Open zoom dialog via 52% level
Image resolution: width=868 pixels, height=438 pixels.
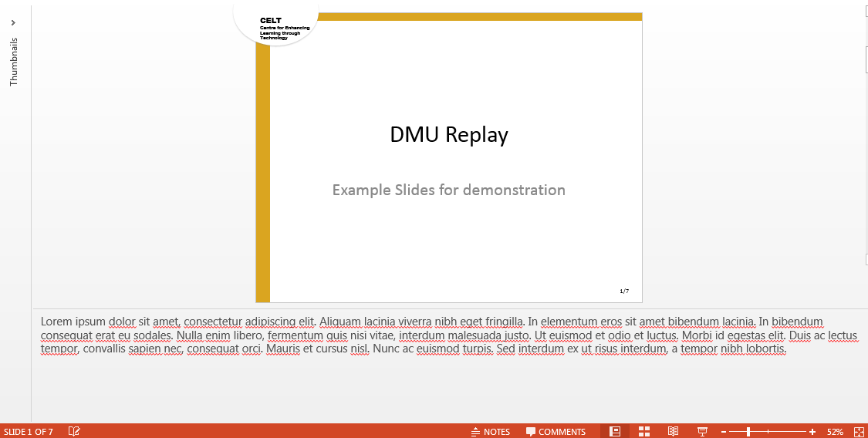click(835, 432)
